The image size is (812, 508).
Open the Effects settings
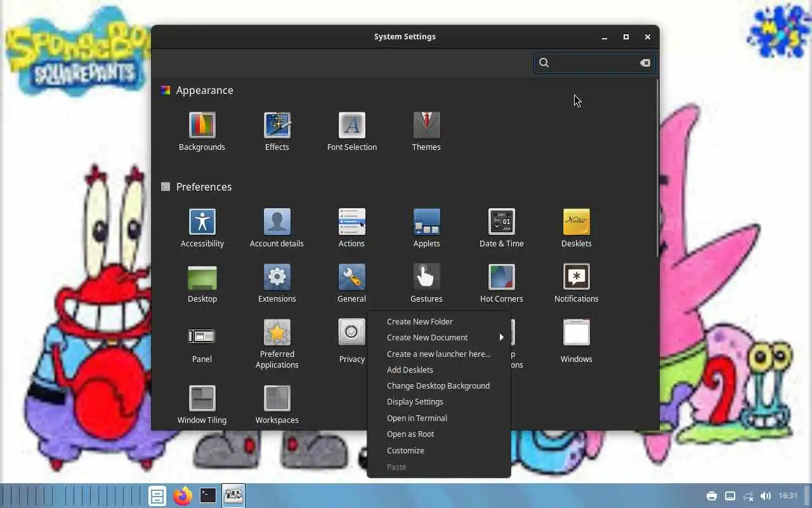277,131
